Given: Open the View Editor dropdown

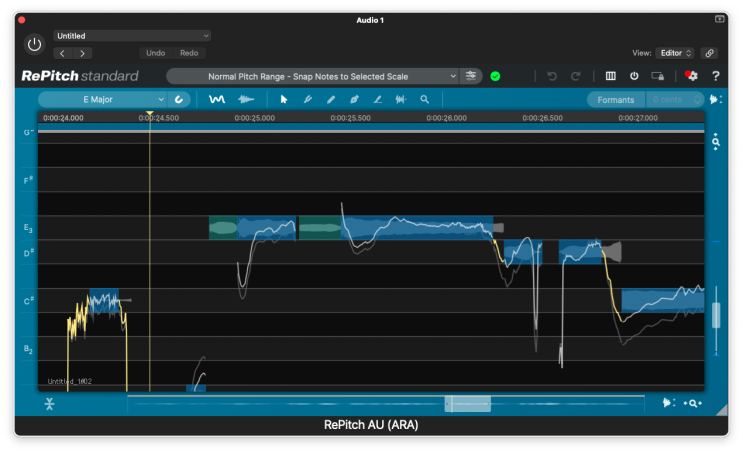Looking at the screenshot, I should tap(674, 53).
